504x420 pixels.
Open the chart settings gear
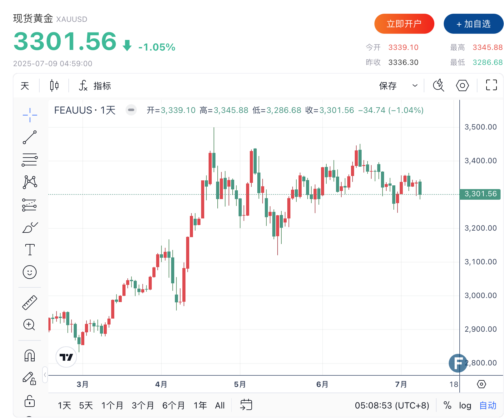[462, 85]
